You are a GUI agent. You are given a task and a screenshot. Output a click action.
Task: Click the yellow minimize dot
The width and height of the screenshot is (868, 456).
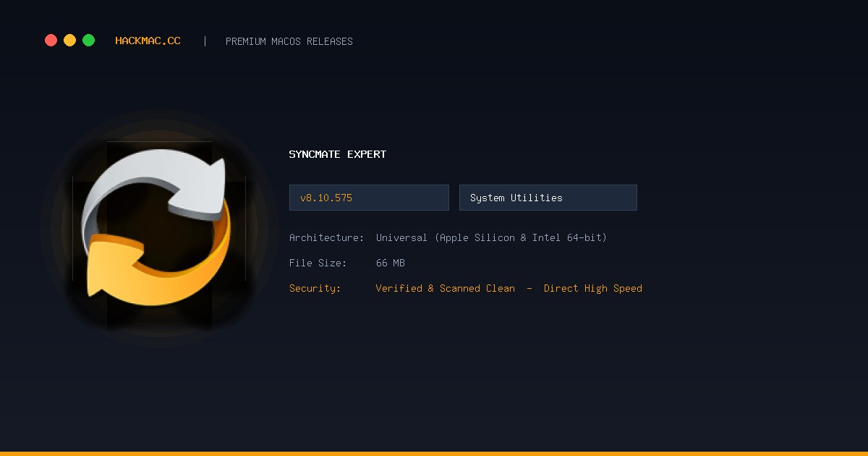[x=69, y=41]
